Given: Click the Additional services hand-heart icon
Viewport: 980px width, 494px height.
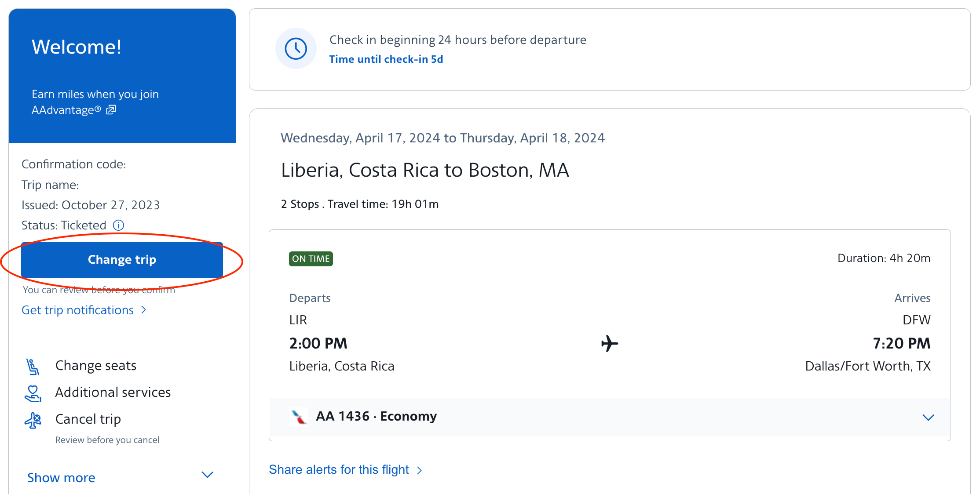Looking at the screenshot, I should click(x=33, y=393).
